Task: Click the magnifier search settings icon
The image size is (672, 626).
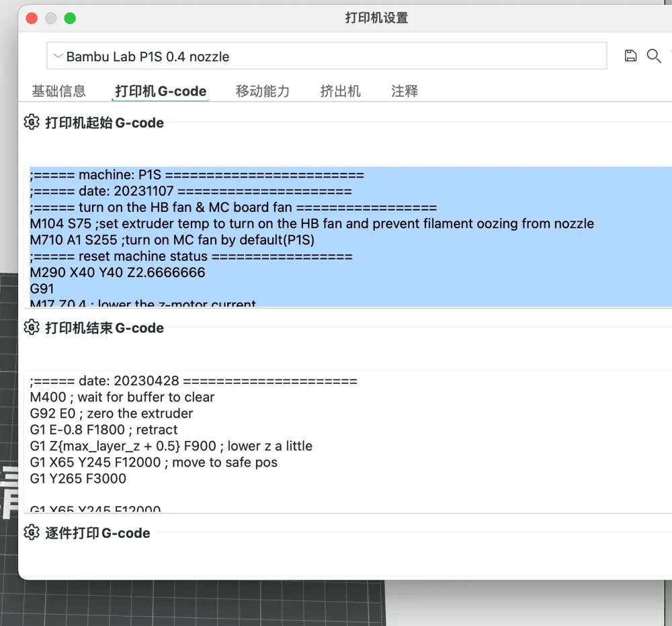Action: click(653, 56)
